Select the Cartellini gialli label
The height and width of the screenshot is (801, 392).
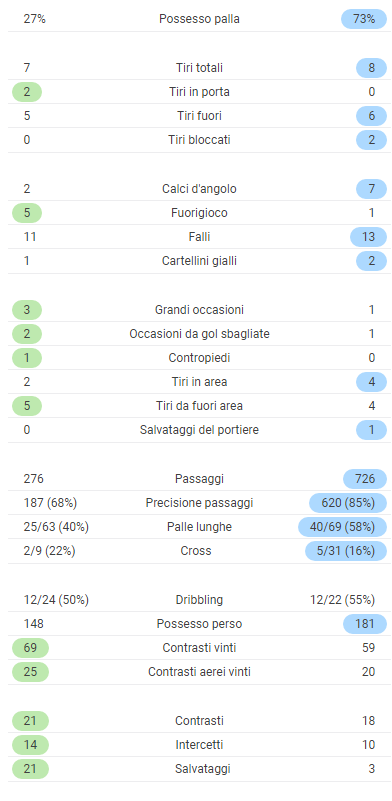tap(199, 261)
